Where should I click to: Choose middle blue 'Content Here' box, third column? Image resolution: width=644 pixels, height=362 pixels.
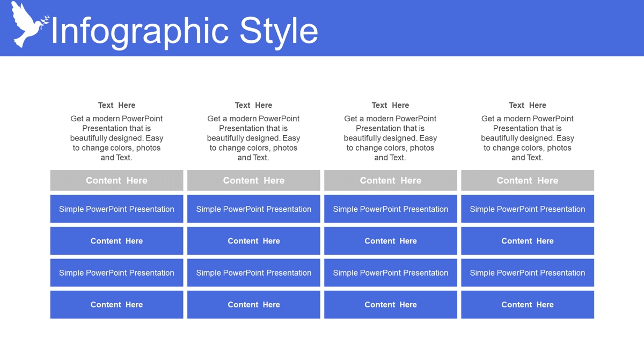(x=391, y=241)
